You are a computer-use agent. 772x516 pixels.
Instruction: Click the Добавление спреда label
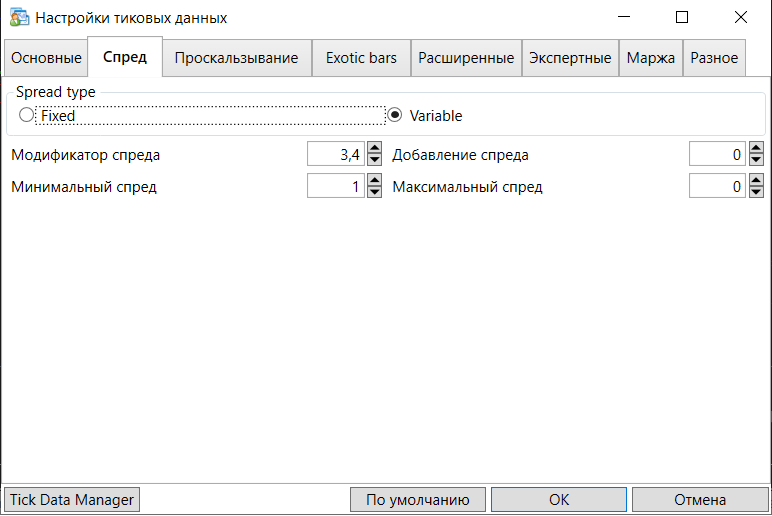pos(460,155)
